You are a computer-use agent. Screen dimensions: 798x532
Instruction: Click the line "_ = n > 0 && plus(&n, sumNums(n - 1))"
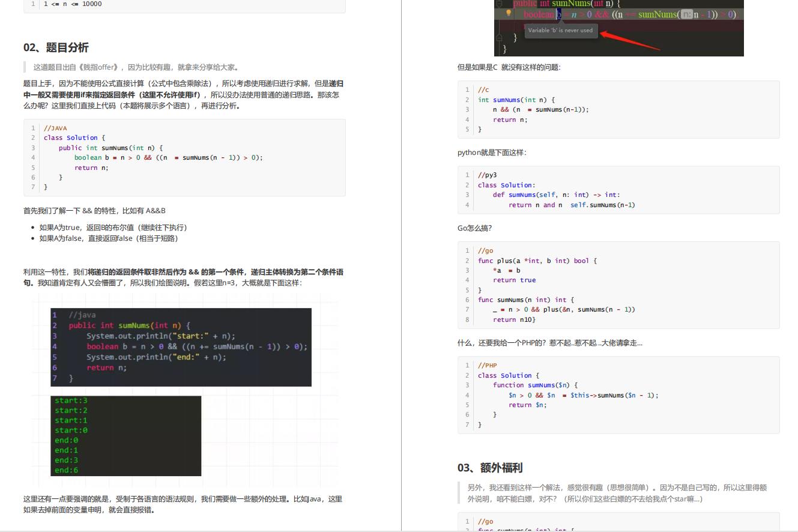(x=564, y=310)
